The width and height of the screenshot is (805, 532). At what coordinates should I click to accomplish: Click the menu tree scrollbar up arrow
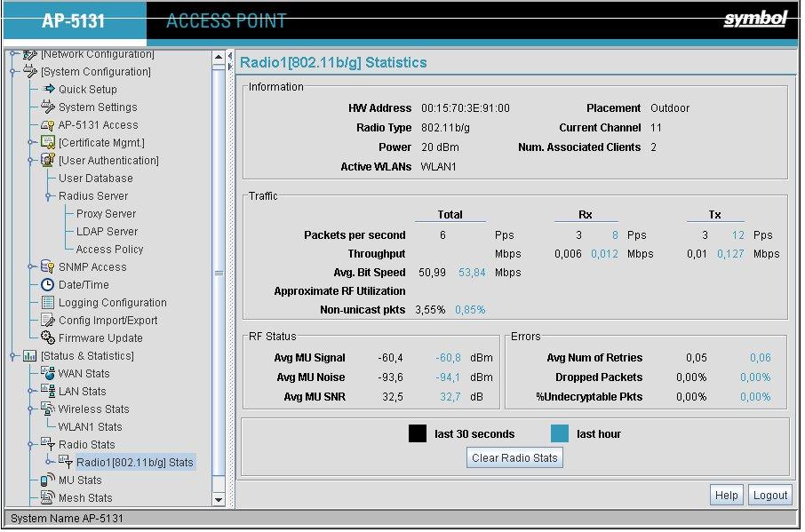pyautogui.click(x=219, y=57)
